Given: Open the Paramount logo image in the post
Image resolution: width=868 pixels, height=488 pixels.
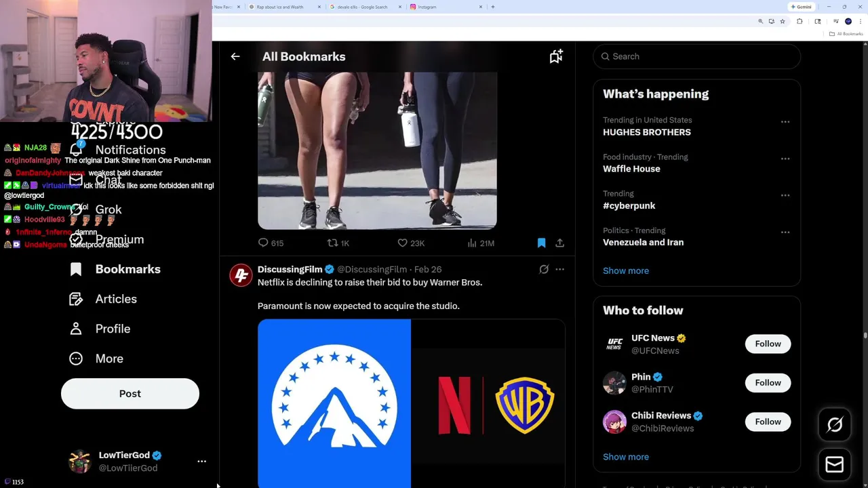Looking at the screenshot, I should [334, 403].
